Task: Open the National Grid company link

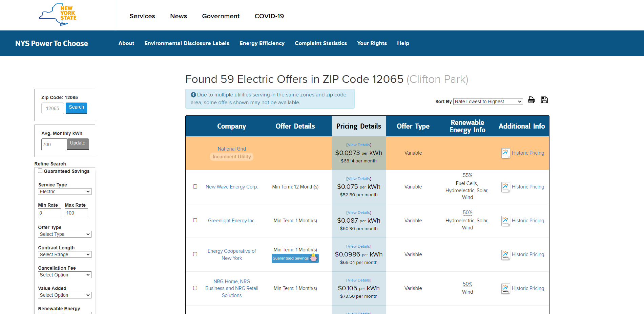Action: (x=232, y=149)
